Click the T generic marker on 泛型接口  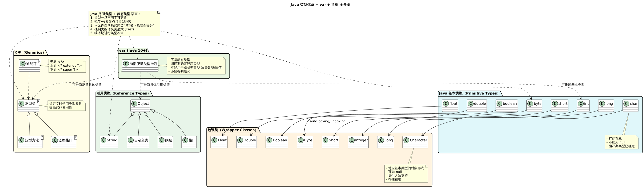[x=76, y=137]
